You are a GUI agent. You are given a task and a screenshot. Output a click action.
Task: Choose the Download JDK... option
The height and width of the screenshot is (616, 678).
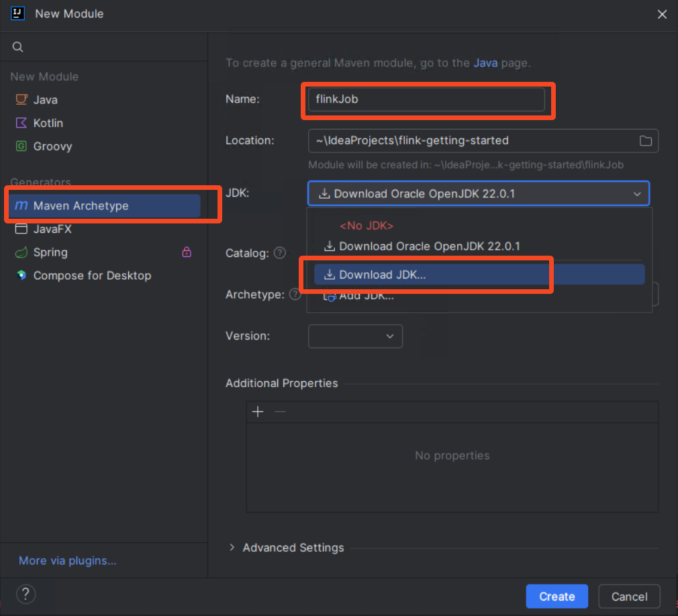(x=479, y=275)
